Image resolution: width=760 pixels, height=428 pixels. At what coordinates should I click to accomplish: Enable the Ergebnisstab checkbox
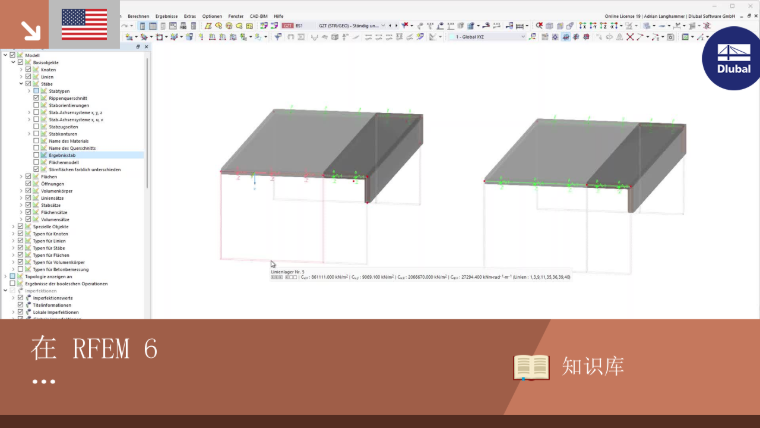click(36, 155)
